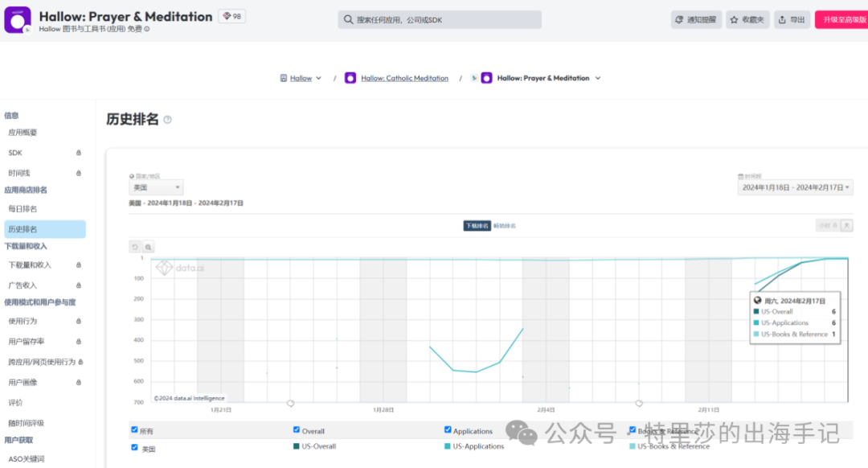This screenshot has height=468, width=868.
Task: Click the Hallow app icon in header
Action: 18,20
